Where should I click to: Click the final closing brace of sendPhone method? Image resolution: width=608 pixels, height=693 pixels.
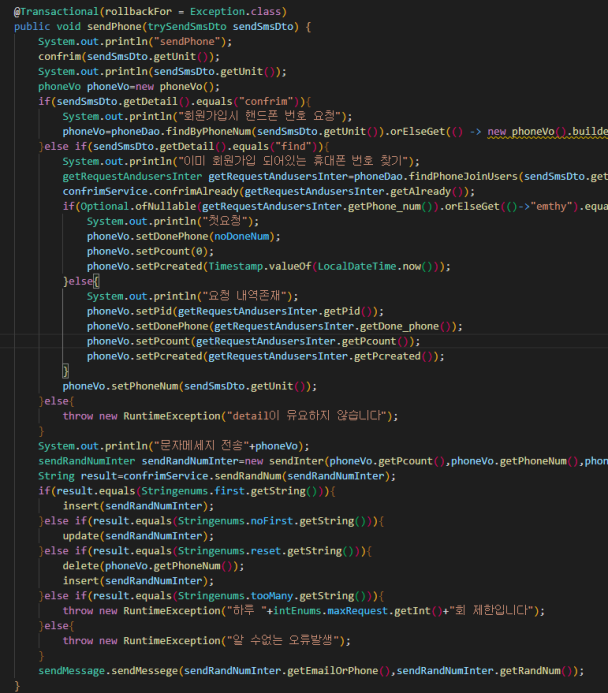point(17,686)
